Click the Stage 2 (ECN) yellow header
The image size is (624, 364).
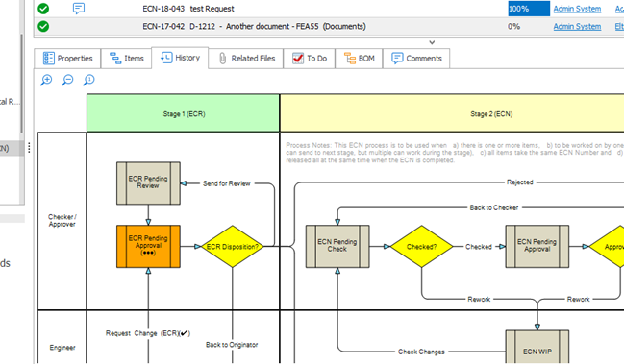click(452, 113)
